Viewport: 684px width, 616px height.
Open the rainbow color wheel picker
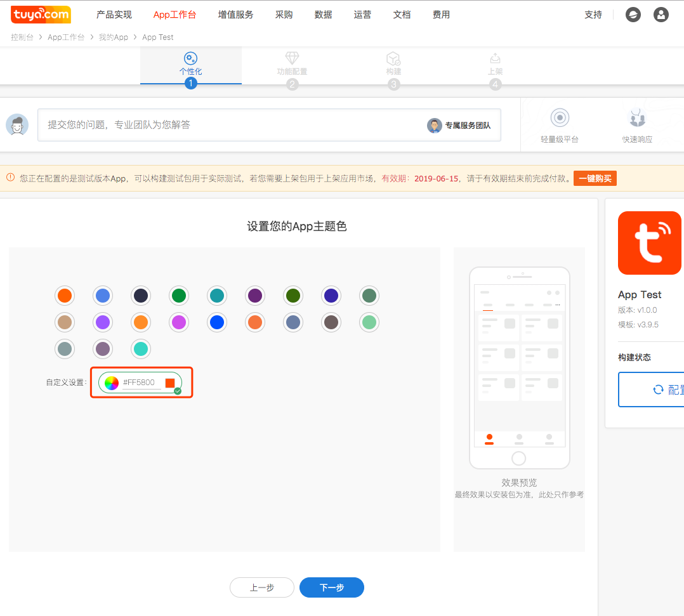112,383
